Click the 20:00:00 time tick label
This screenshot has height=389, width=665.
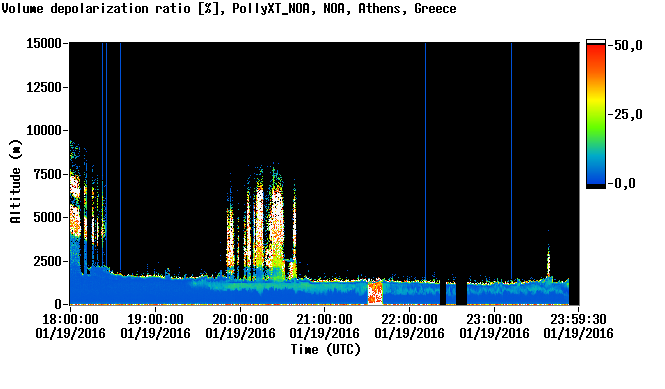click(240, 319)
